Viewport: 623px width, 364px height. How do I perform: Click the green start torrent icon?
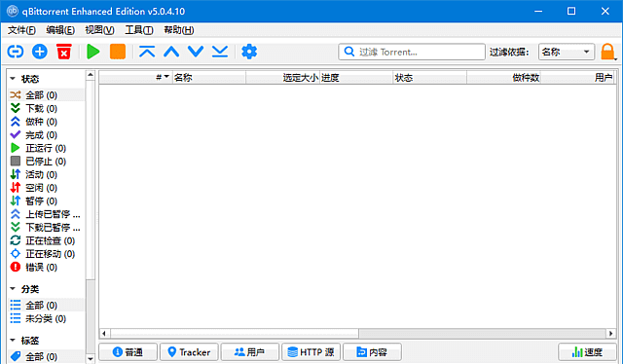coord(93,52)
